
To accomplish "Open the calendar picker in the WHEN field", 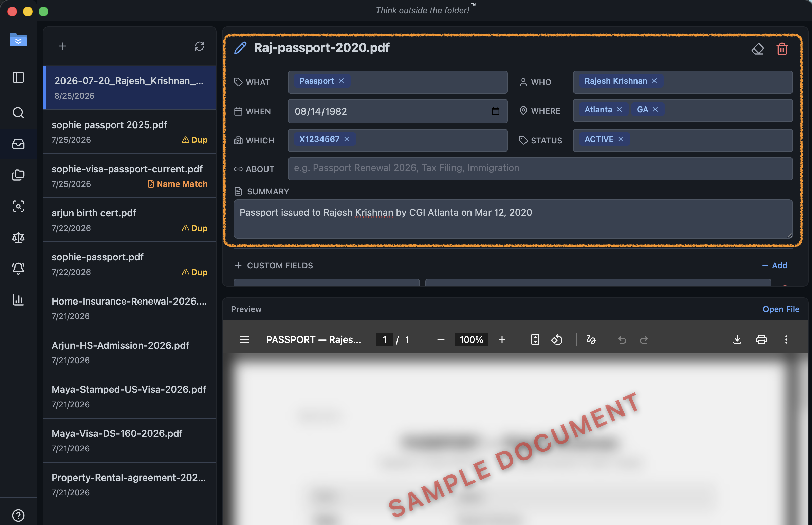I will coord(495,111).
